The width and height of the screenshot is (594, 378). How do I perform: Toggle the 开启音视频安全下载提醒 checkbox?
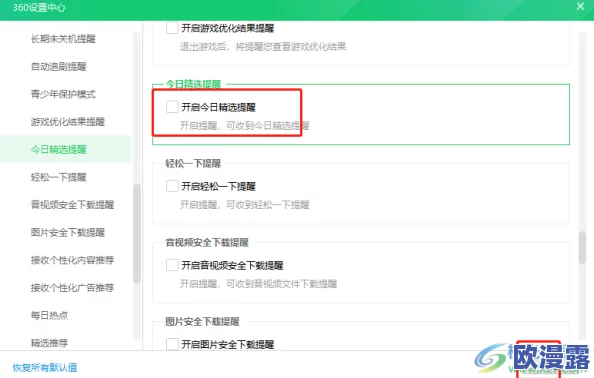pos(172,265)
